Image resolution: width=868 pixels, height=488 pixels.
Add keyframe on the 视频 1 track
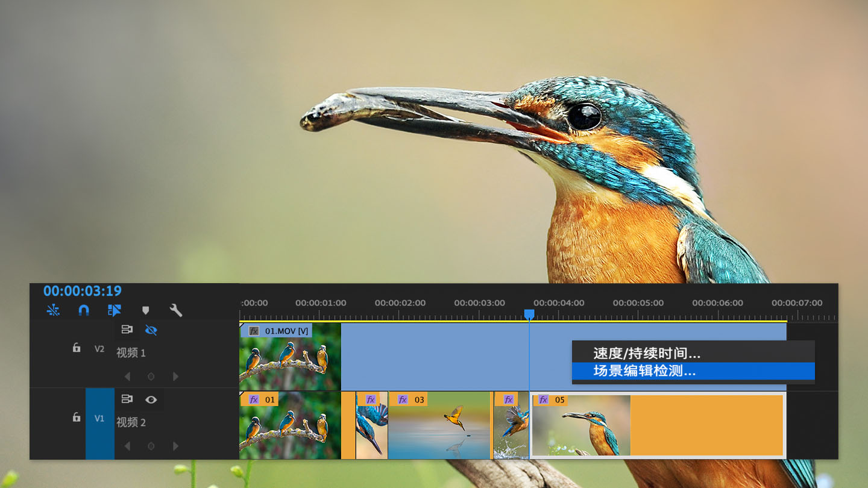[x=151, y=377]
